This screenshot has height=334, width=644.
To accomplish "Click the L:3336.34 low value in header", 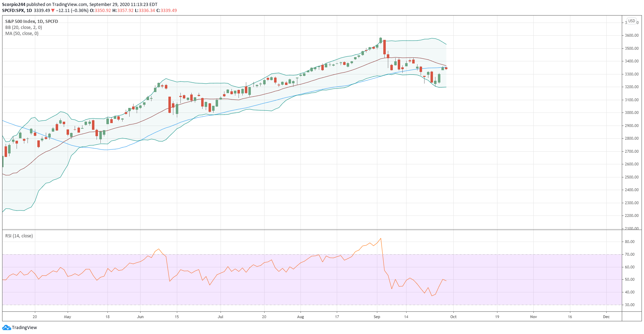I will pyautogui.click(x=145, y=11).
